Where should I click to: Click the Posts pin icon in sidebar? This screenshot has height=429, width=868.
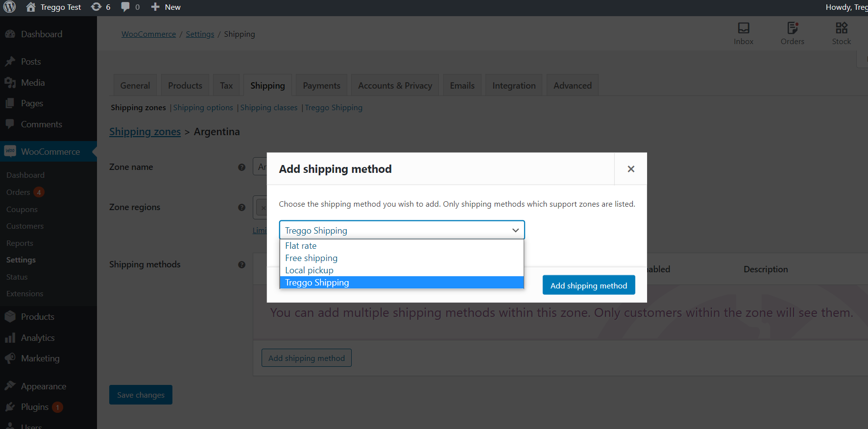[10, 62]
